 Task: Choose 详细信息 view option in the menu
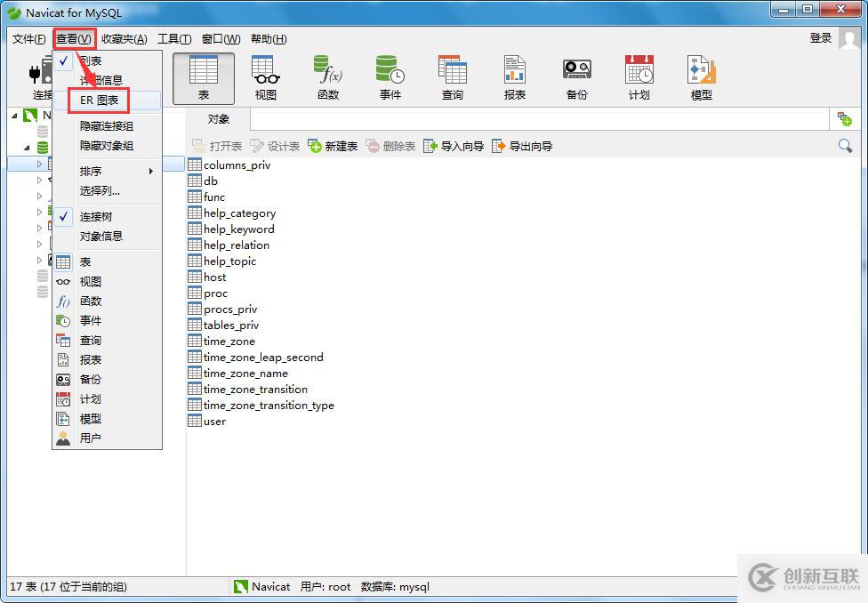pyautogui.click(x=108, y=80)
